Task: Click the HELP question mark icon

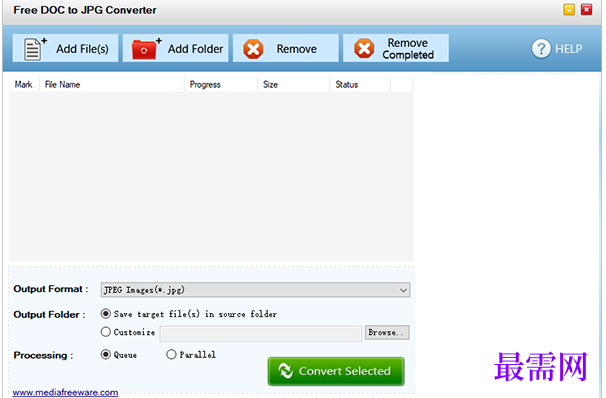Action: coord(541,49)
